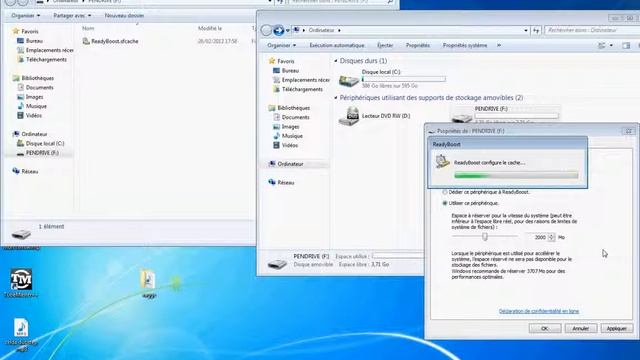Click Favoris in Ordinateur window sidebar
Image resolution: width=640 pixels, height=360 pixels.
pyautogui.click(x=281, y=61)
